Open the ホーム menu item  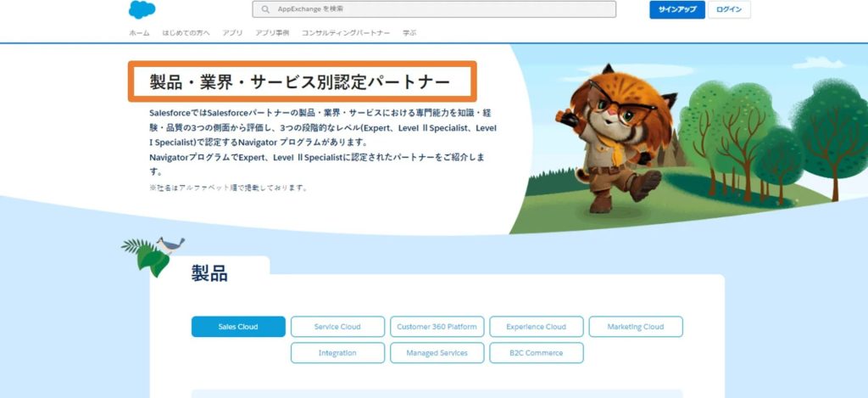[140, 33]
